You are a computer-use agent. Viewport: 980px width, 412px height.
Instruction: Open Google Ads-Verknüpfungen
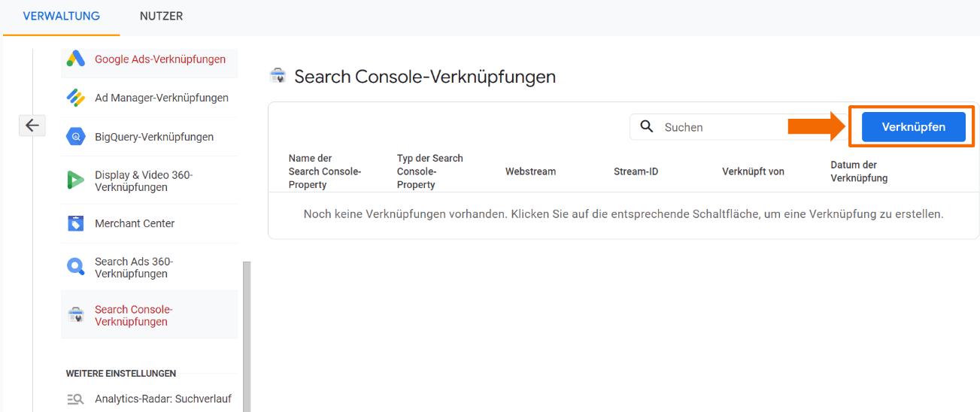160,59
